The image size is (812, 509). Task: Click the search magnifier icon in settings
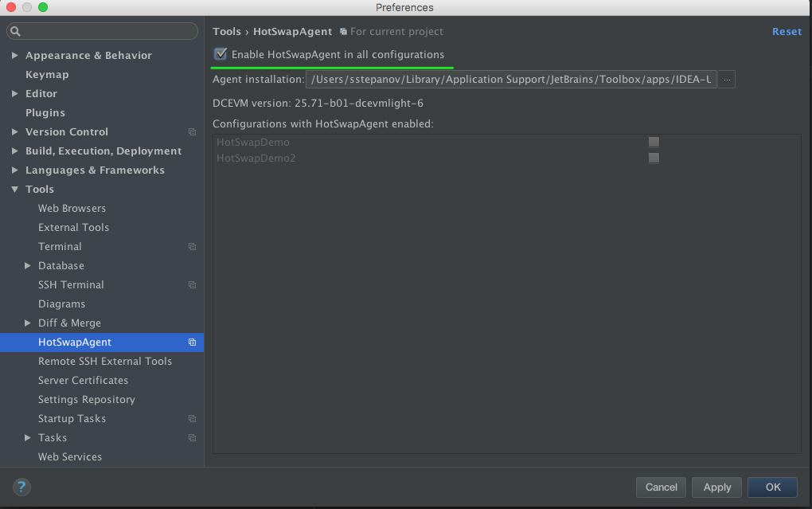tap(16, 31)
